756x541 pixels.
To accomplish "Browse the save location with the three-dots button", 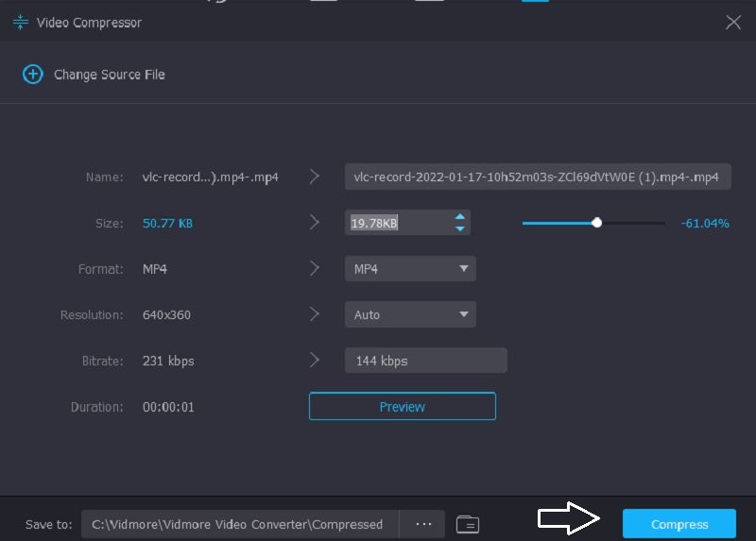I will coord(423,524).
